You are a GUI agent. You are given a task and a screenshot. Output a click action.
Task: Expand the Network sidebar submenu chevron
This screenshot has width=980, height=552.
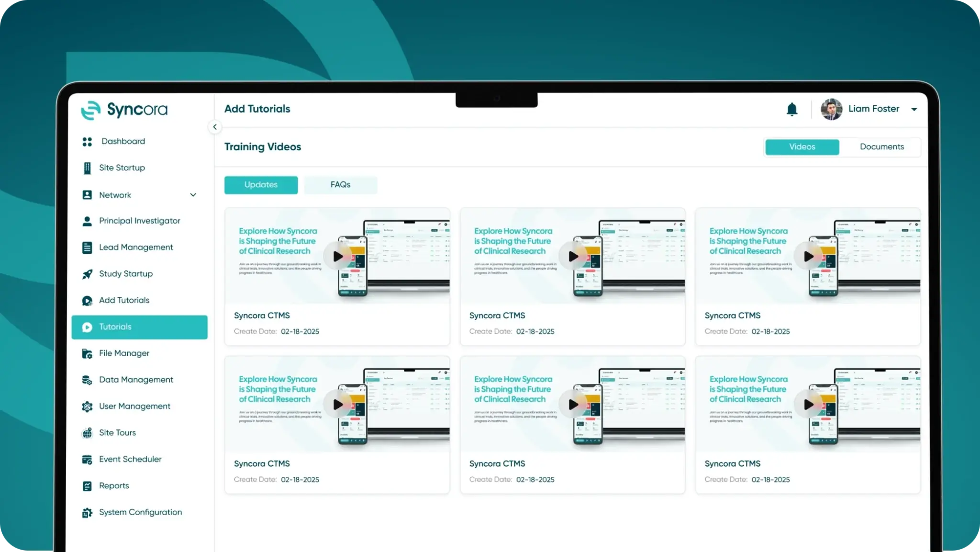[x=193, y=195]
